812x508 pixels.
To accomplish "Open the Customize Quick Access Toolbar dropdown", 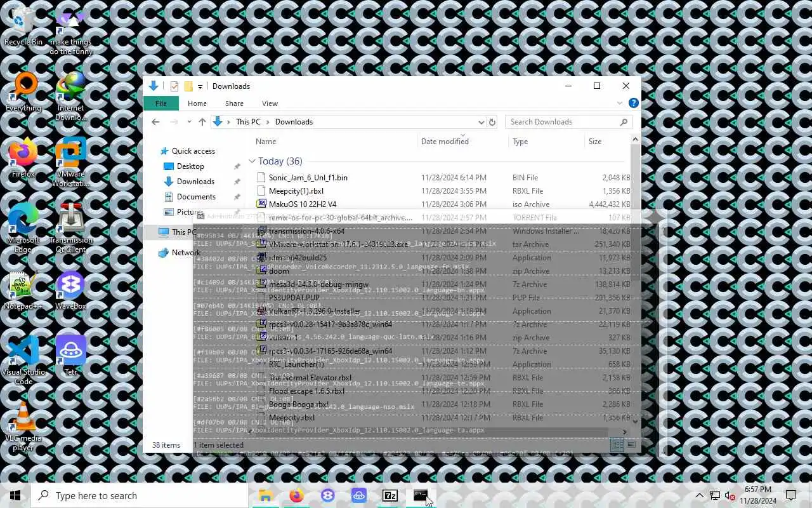I will [200, 86].
